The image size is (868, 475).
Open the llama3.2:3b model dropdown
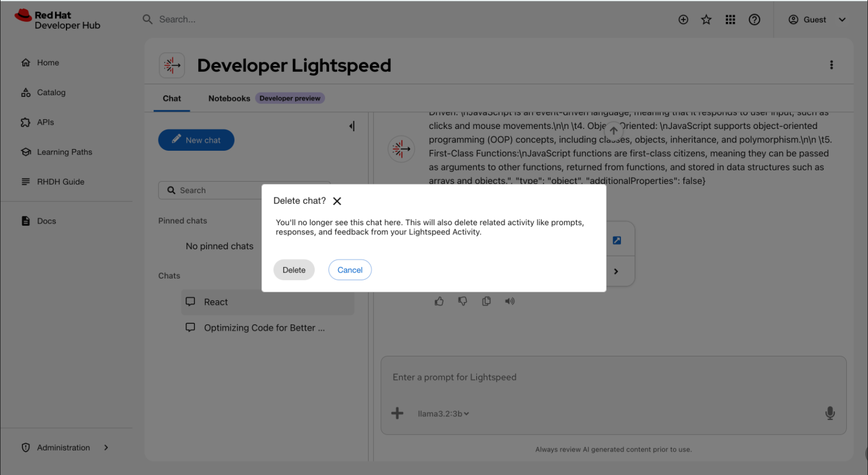(443, 414)
